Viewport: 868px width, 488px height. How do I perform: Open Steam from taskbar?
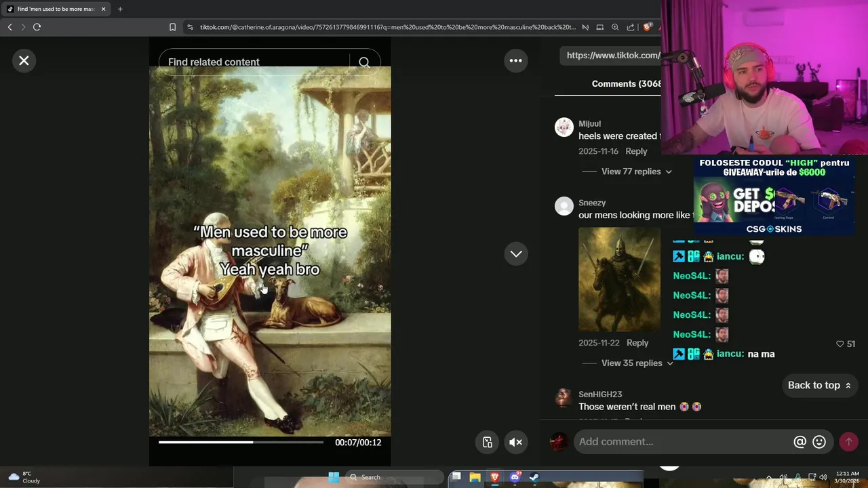pyautogui.click(x=534, y=477)
